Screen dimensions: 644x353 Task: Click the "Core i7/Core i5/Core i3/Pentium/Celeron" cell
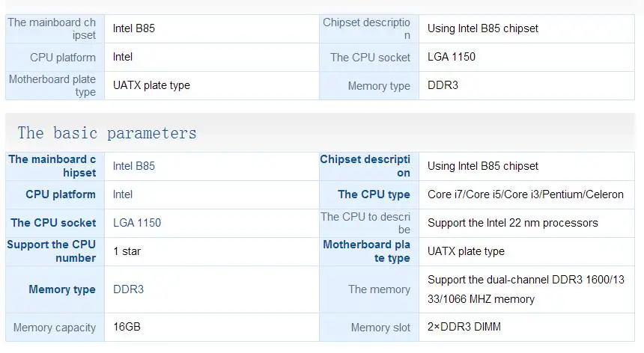pyautogui.click(x=525, y=194)
